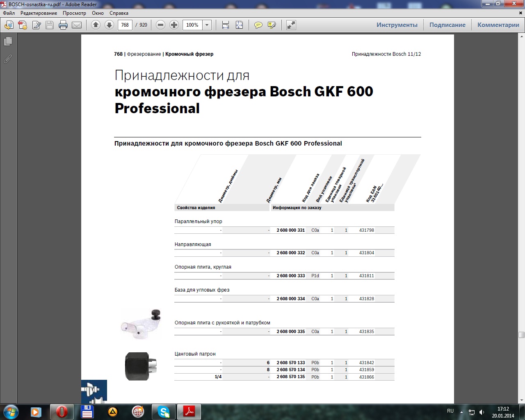Open the Комментарии pane

[x=498, y=25]
